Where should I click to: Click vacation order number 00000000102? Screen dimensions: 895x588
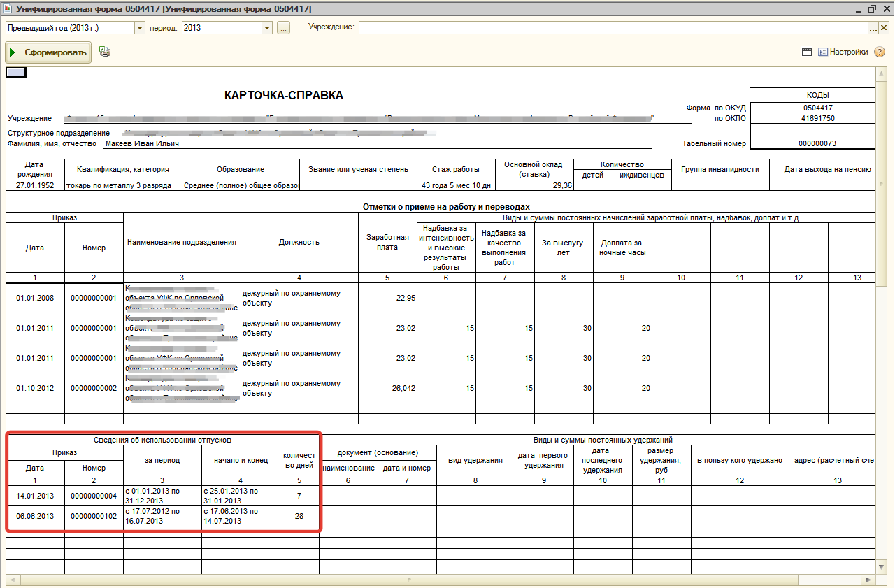tap(94, 516)
